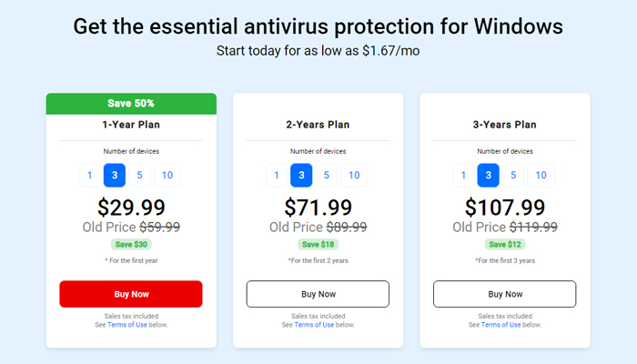Click the Save $30 badge

131,244
